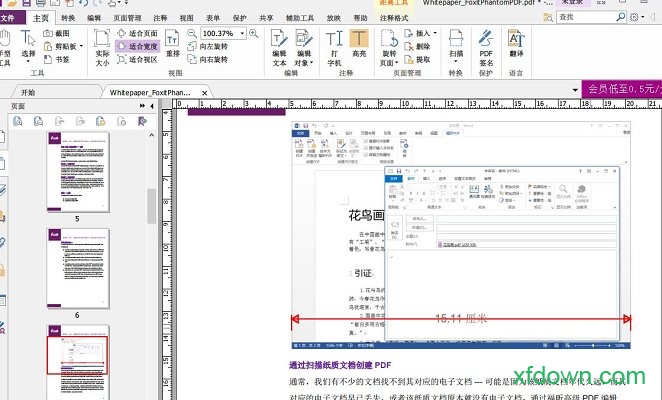The height and width of the screenshot is (400, 662).
Task: Click Edit Text 编辑文本 tool
Action: point(279,48)
